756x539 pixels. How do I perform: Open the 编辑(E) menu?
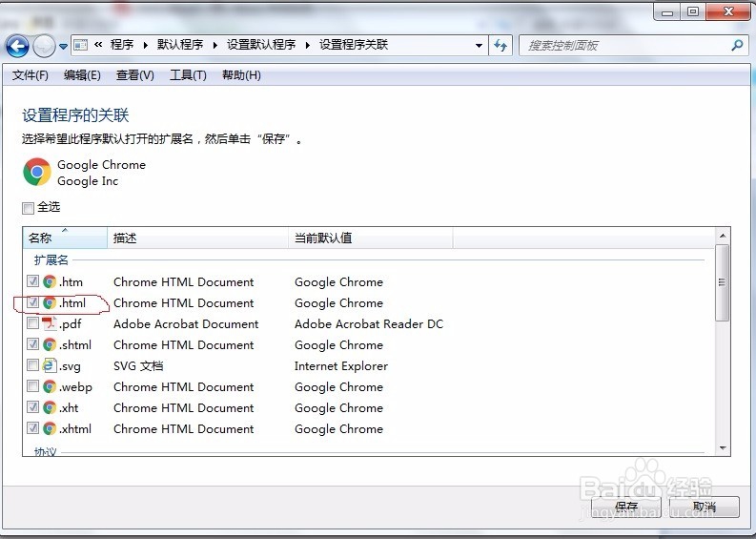pyautogui.click(x=82, y=75)
